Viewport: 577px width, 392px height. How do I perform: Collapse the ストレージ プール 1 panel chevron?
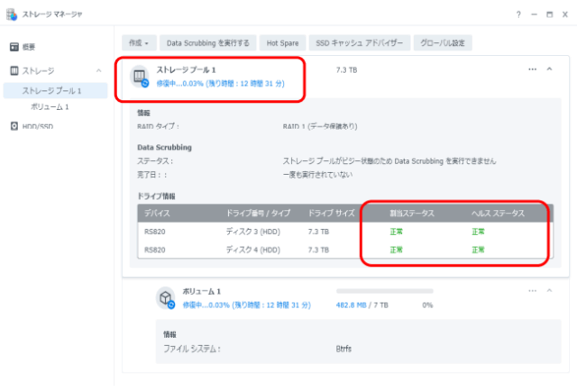point(549,69)
